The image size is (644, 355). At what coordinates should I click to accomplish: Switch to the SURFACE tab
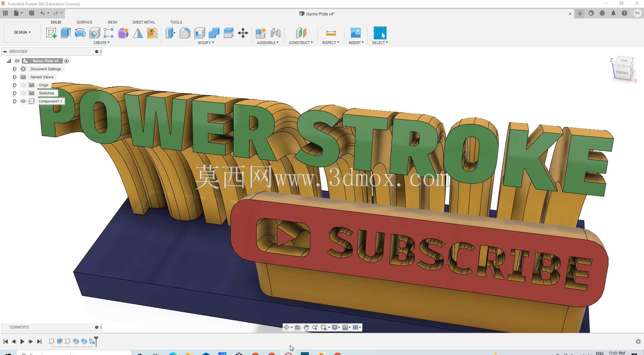84,22
